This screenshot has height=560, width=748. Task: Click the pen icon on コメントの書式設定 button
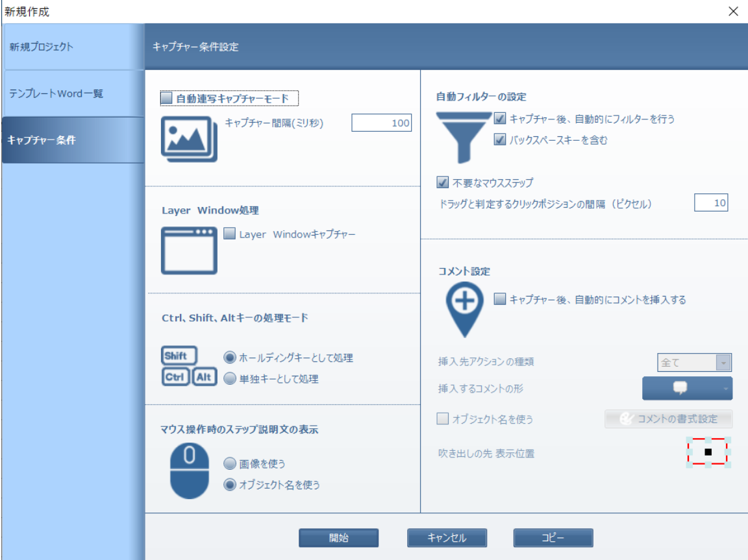click(627, 419)
